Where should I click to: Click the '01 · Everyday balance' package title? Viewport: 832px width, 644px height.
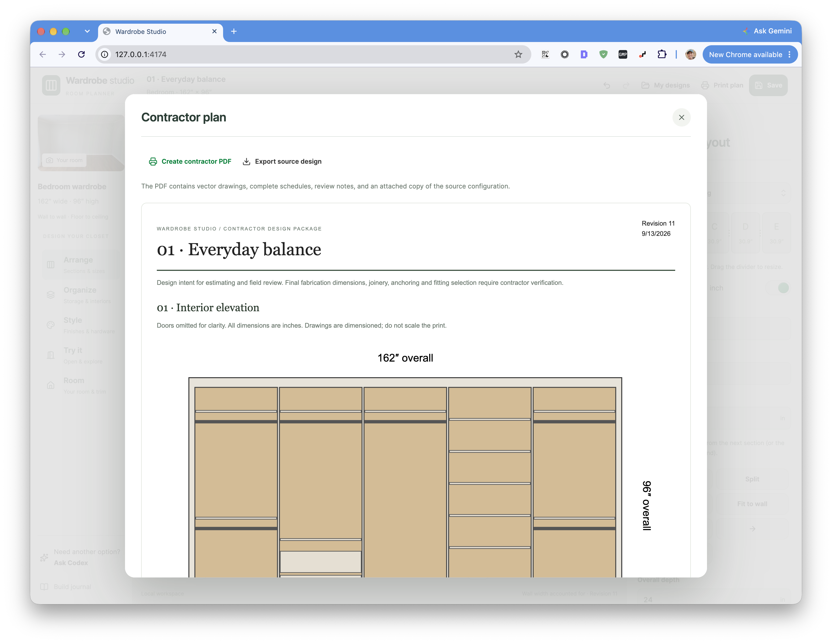point(239,250)
